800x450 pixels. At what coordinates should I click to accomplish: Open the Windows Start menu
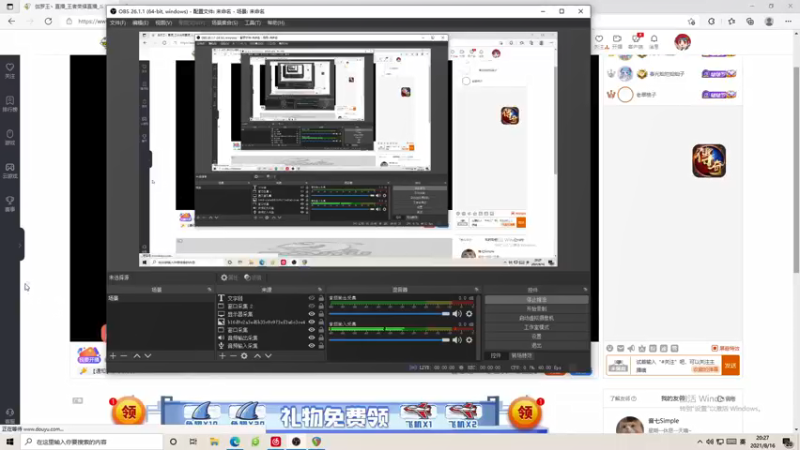point(10,441)
